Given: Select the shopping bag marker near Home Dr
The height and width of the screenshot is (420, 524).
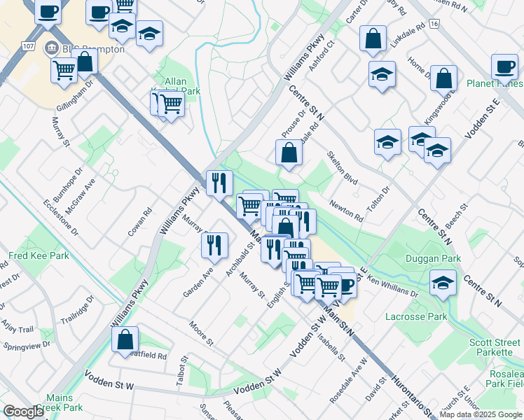Looking at the screenshot, I should click(443, 78).
